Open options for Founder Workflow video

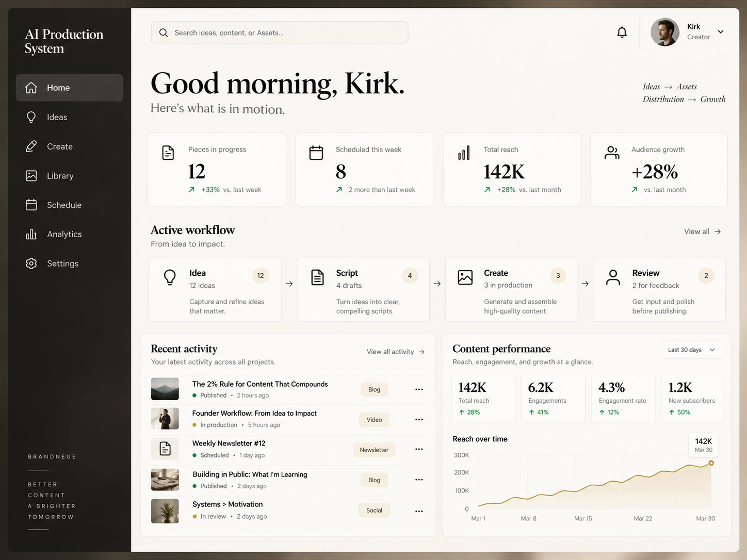[x=419, y=419]
